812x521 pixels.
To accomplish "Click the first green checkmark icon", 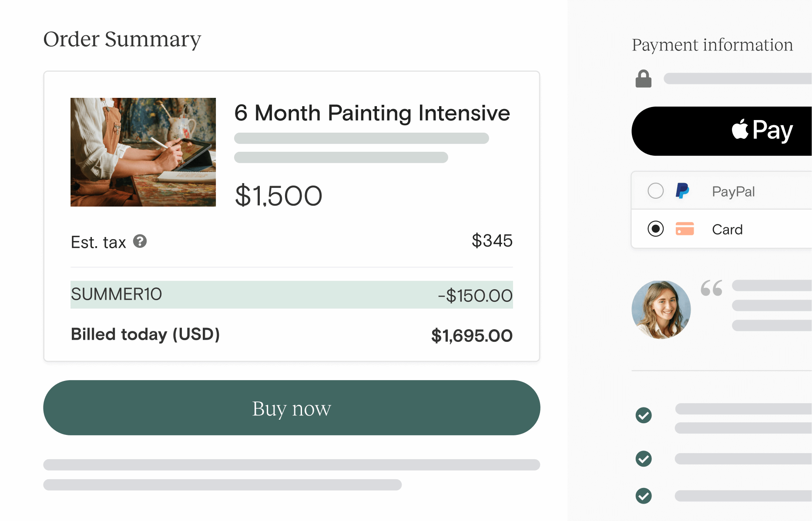I will click(x=643, y=415).
